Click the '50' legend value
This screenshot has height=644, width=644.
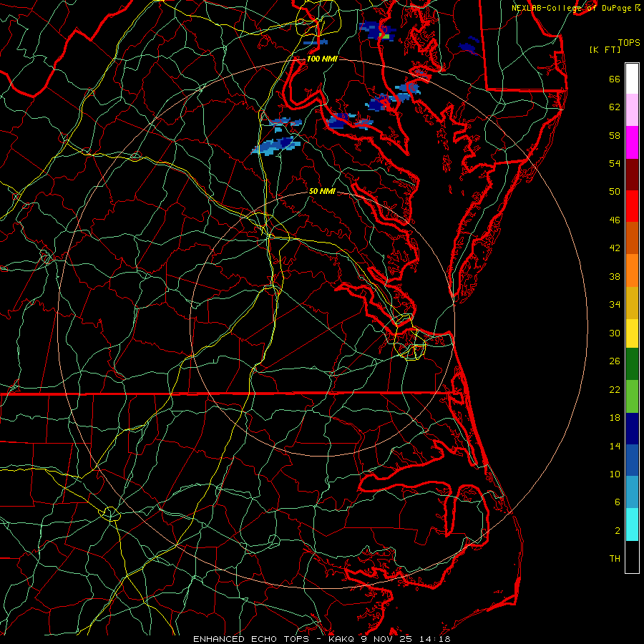click(x=615, y=192)
